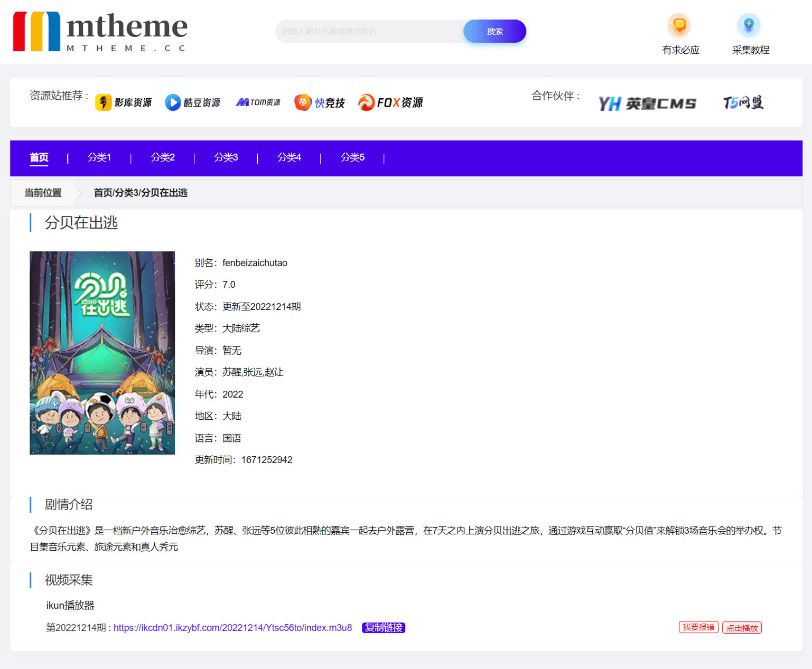The height and width of the screenshot is (669, 812).
Task: Go to the 首页 nav tab
Action: 39,157
